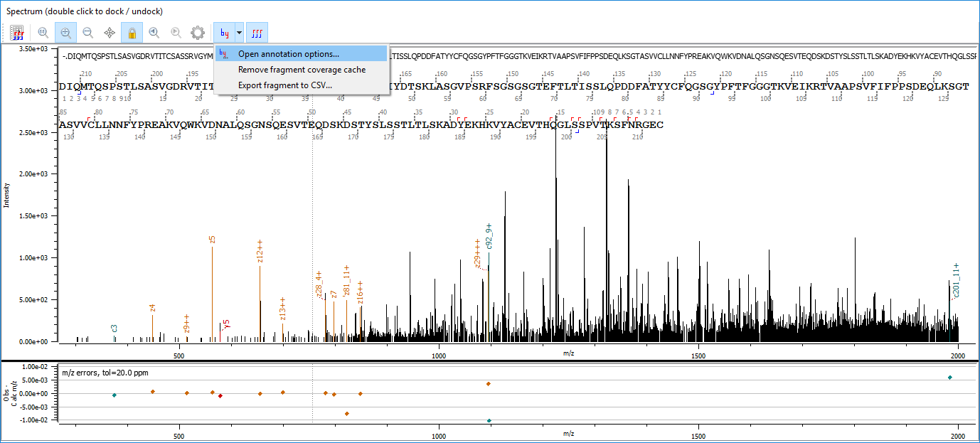Image resolution: width=980 pixels, height=443 pixels.
Task: Click the c3 peak label
Action: [x=114, y=329]
